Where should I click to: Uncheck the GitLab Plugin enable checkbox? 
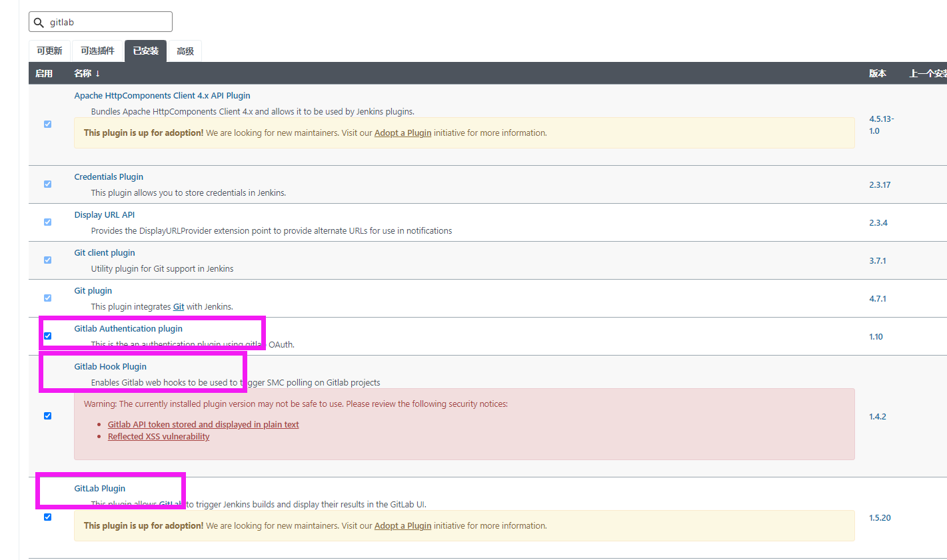pyautogui.click(x=47, y=517)
